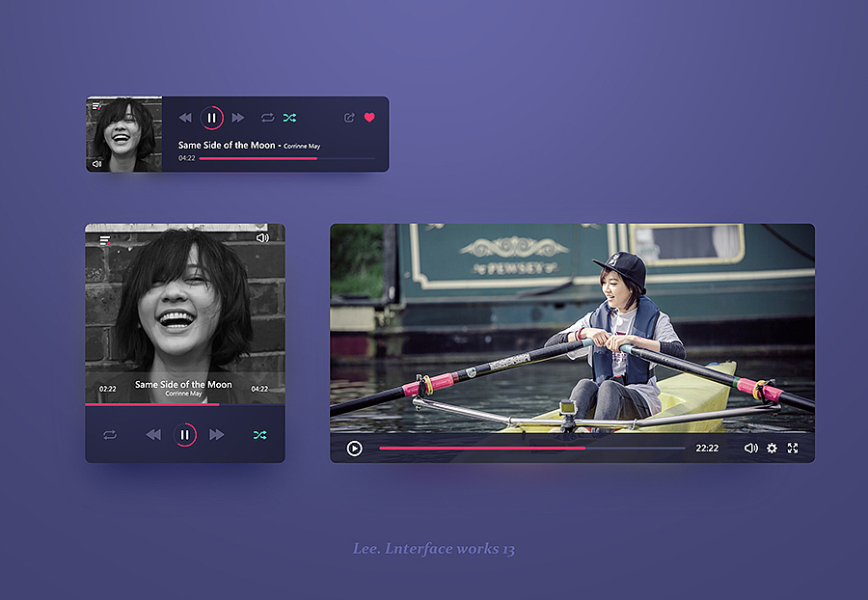868x600 pixels.
Task: Play the video in video player
Action: coord(354,449)
